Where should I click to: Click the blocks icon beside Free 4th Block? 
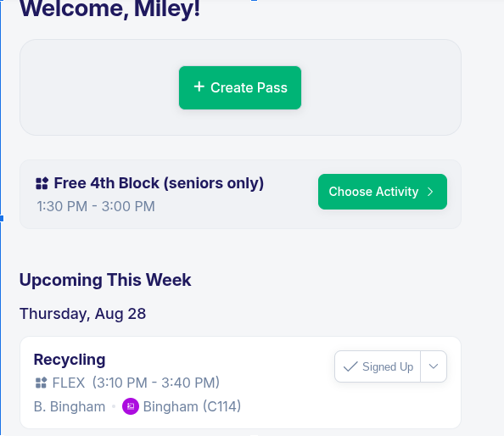(x=42, y=183)
